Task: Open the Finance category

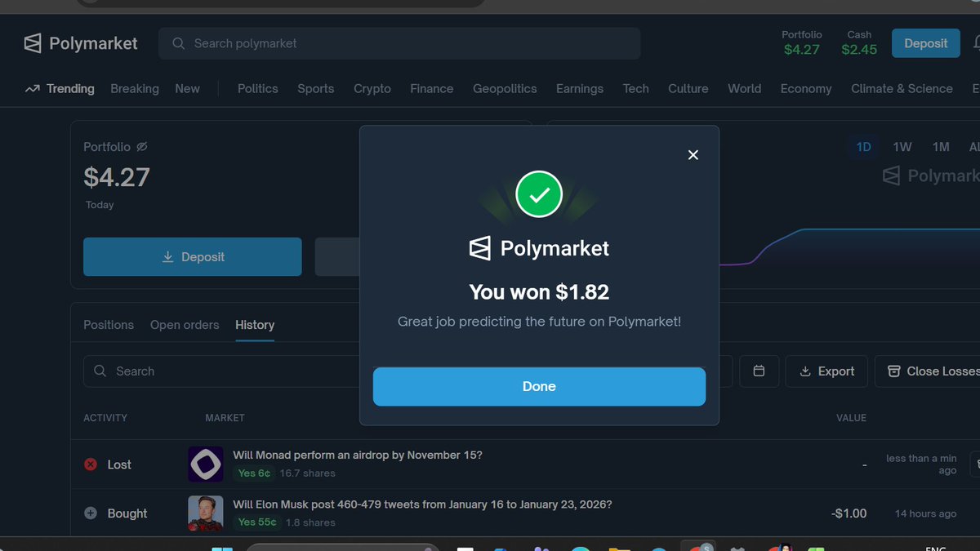Action: coord(432,89)
